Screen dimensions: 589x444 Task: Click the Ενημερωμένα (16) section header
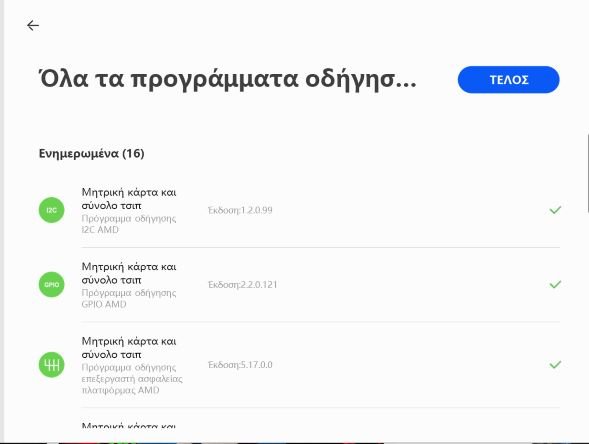click(92, 153)
